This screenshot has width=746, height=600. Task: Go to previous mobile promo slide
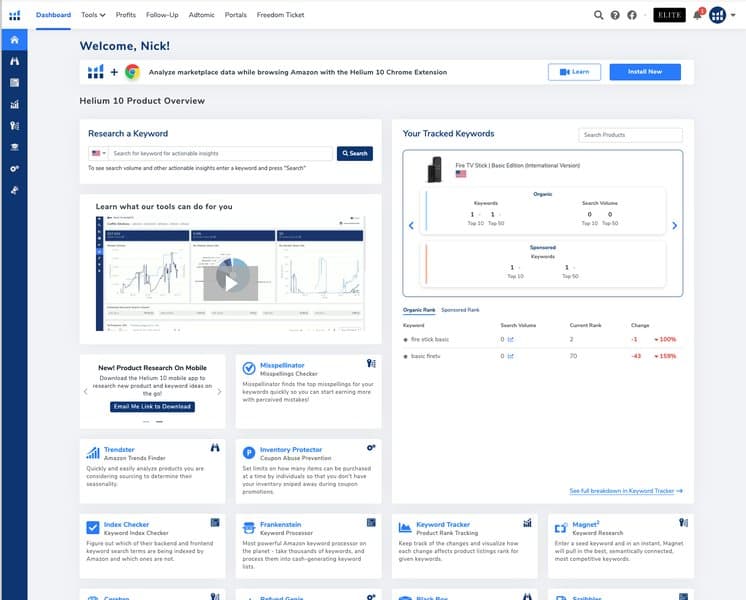[86, 392]
